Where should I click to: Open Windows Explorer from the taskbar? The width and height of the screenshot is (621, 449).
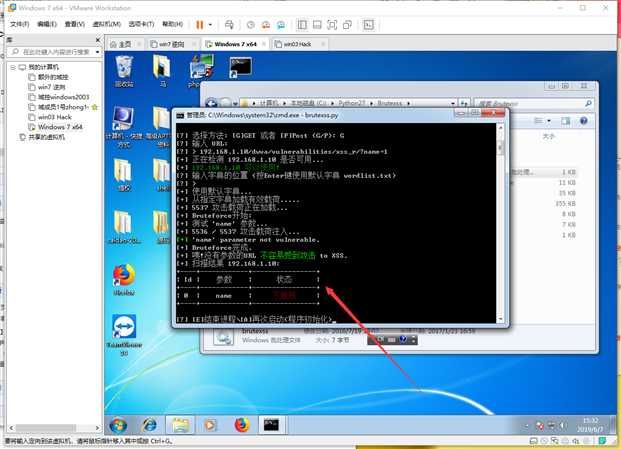coord(180,426)
